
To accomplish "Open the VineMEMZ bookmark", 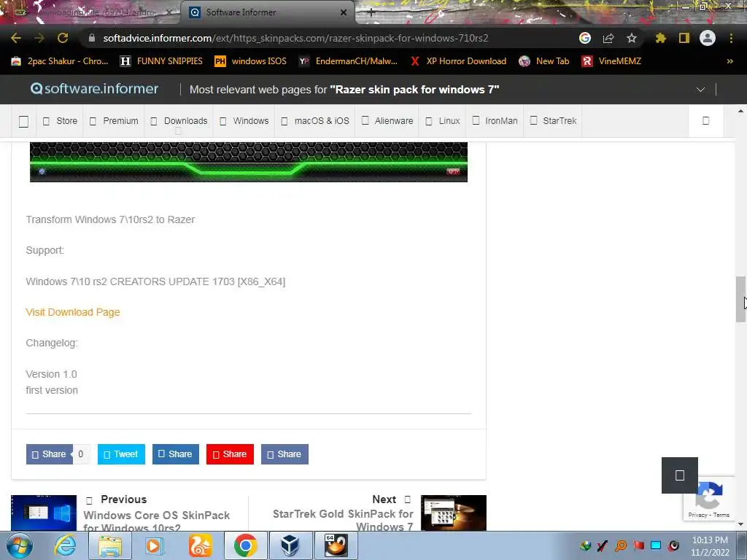I will click(612, 61).
